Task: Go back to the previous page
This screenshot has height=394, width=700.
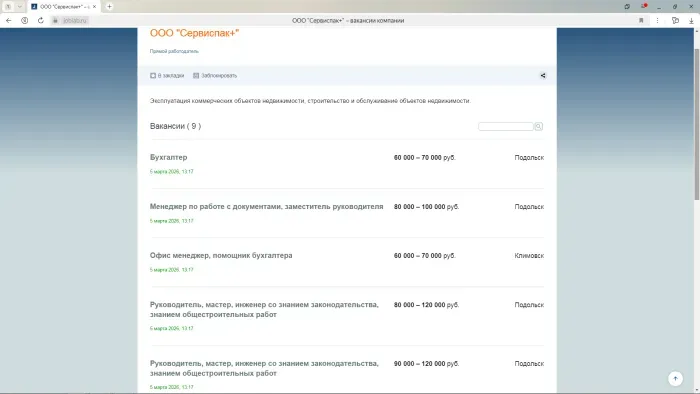Action: pyautogui.click(x=8, y=21)
